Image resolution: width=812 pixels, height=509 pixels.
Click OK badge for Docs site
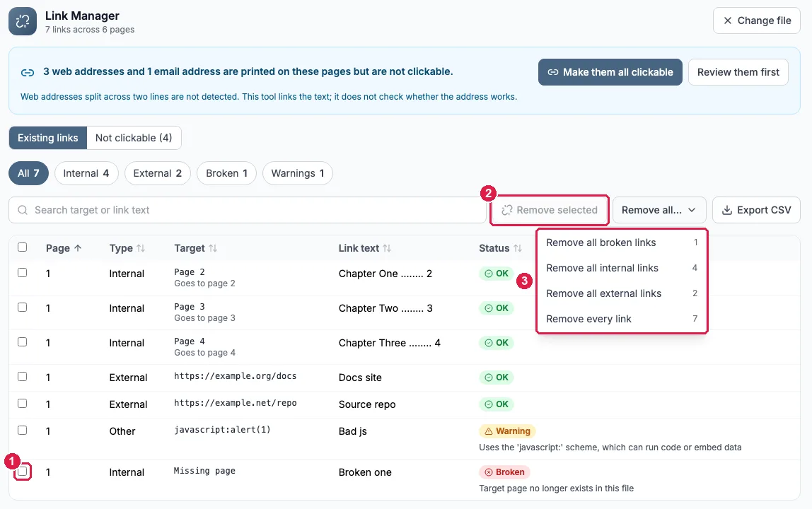tap(497, 378)
